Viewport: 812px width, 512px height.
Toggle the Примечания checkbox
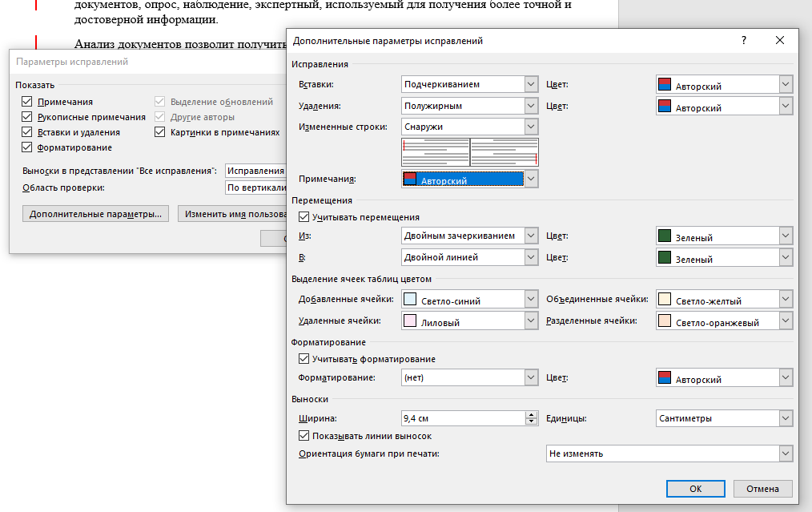27,102
